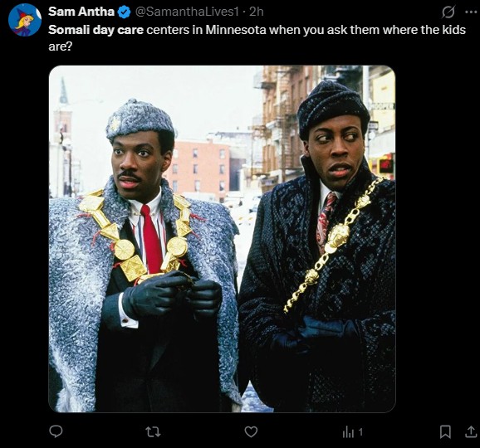Screen dimensions: 480x448
Task: Toggle the bookmark icon for this post
Action: coord(445,431)
